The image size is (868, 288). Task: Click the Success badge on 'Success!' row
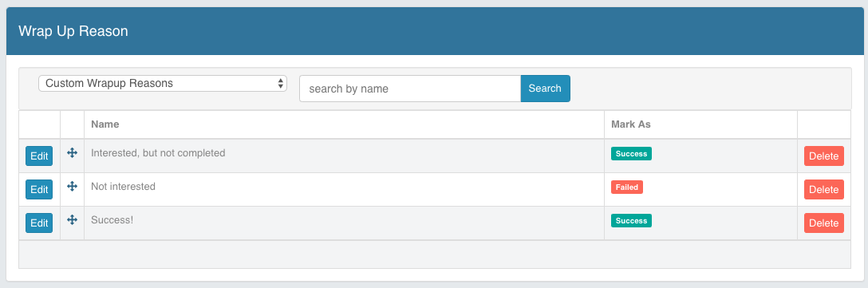point(631,221)
